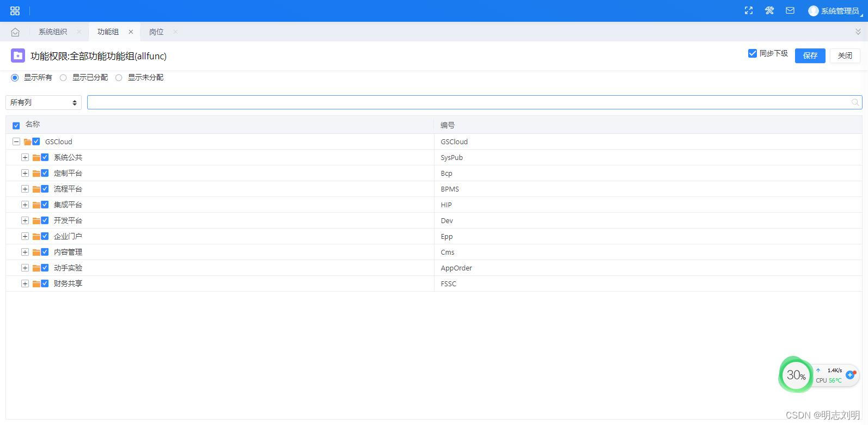Open the app grid menu icon
Viewport: 868px width, 425px height.
(15, 11)
